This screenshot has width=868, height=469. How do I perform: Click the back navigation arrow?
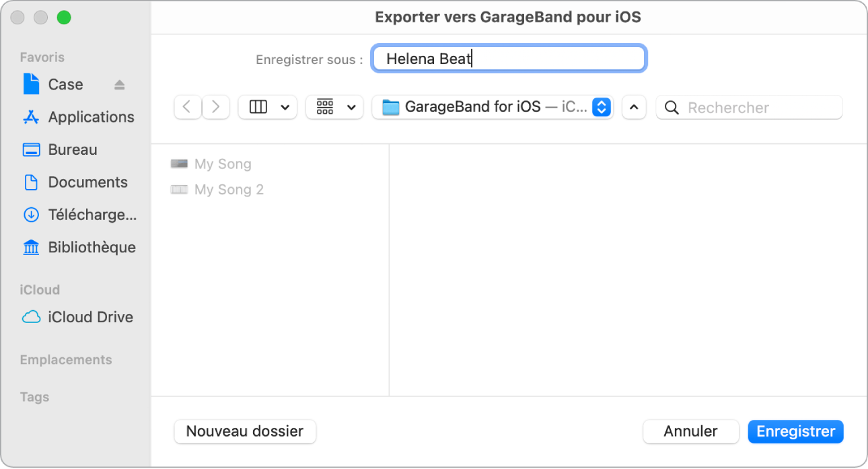(x=188, y=106)
